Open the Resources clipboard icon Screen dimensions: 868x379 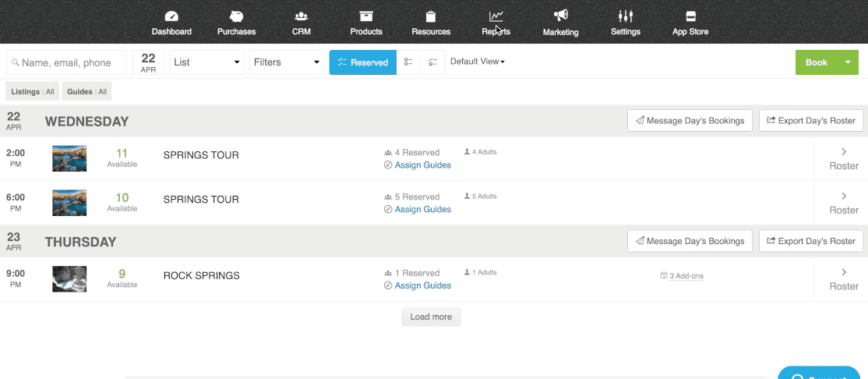pos(431,16)
